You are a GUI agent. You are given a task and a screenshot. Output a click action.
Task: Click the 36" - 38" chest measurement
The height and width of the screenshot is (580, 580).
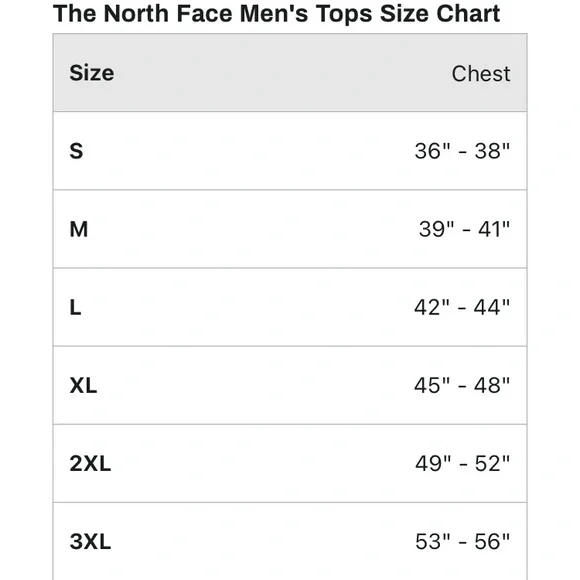click(x=462, y=151)
